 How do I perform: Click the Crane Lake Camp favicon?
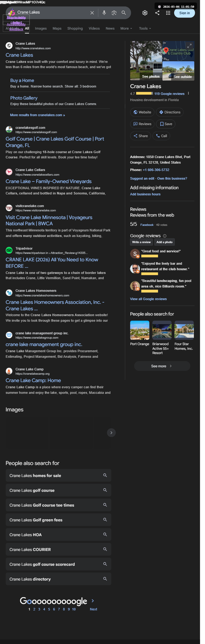(9, 371)
